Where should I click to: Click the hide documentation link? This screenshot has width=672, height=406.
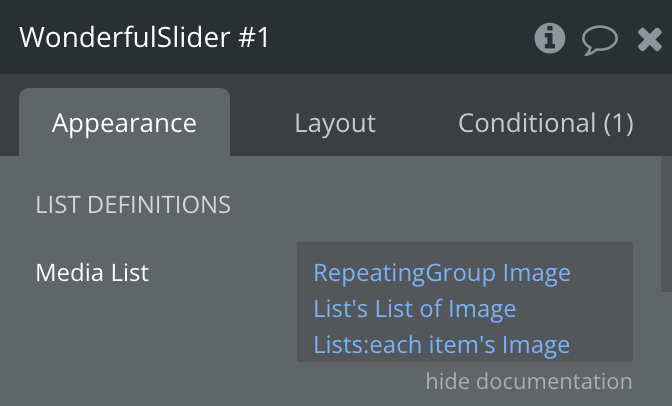[528, 381]
